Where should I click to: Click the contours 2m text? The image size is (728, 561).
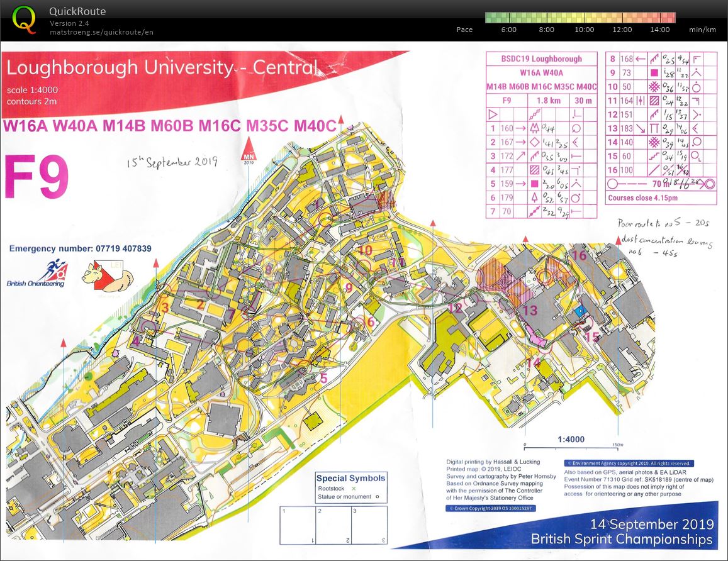(31, 101)
